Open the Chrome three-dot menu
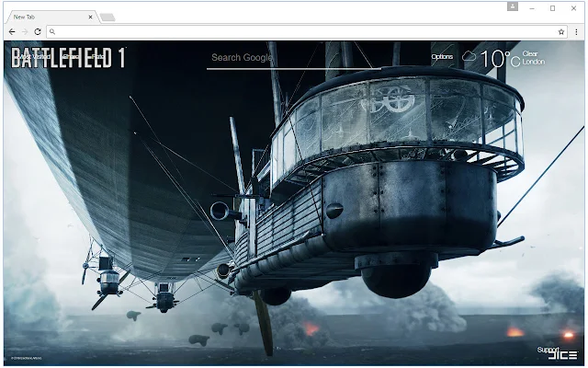The image size is (588, 368). [x=576, y=32]
